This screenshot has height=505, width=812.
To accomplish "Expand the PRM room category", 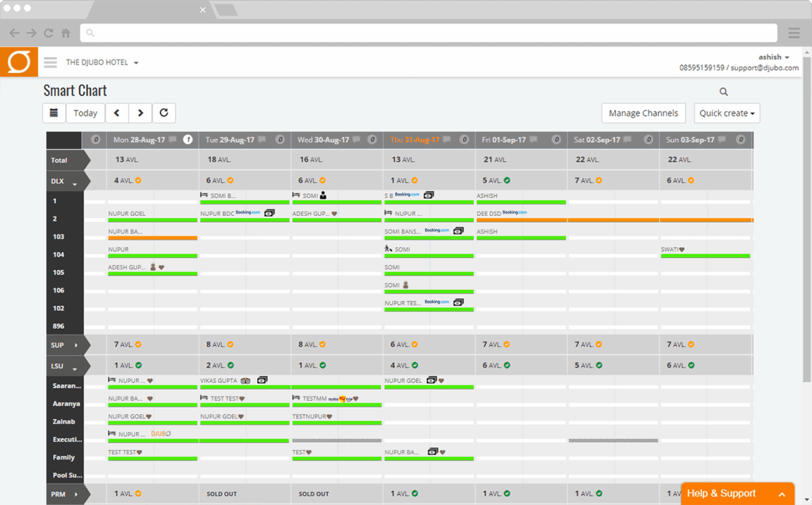I will (x=76, y=494).
